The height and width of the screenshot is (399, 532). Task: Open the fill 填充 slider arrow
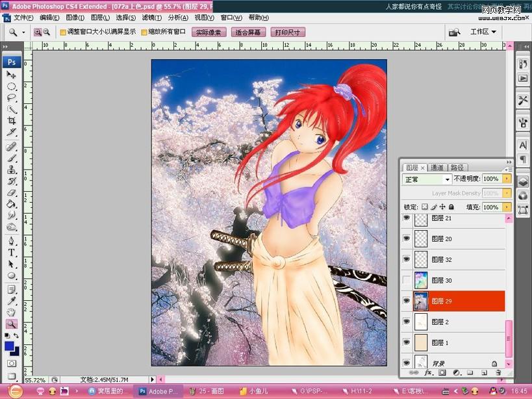[x=507, y=207]
